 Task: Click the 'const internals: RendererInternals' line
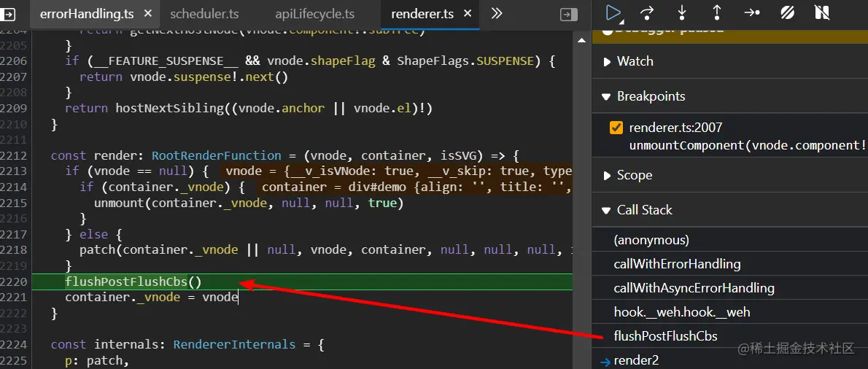coord(187,345)
